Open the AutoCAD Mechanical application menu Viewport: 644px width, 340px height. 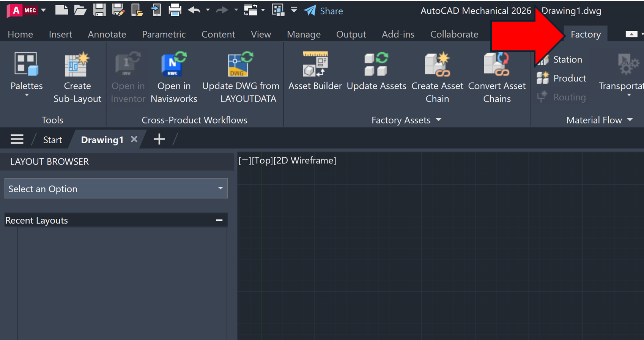tap(26, 10)
